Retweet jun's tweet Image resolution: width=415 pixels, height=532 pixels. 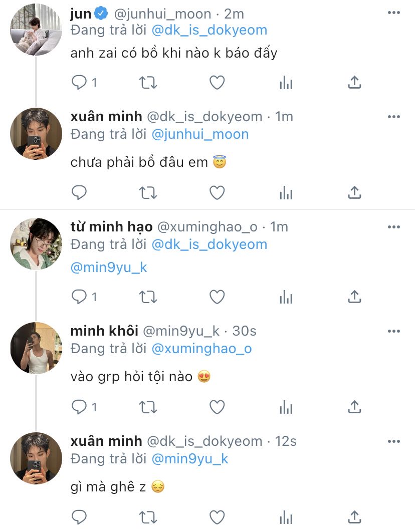pyautogui.click(x=148, y=83)
